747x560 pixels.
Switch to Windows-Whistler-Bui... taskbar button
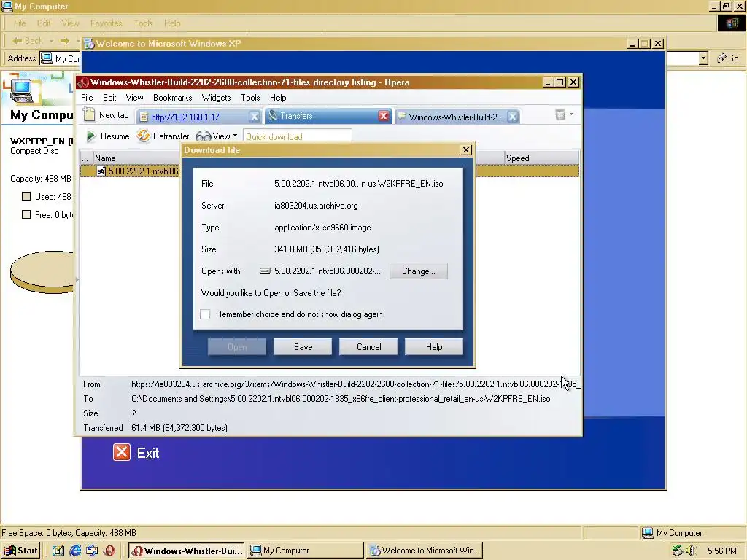pos(186,551)
